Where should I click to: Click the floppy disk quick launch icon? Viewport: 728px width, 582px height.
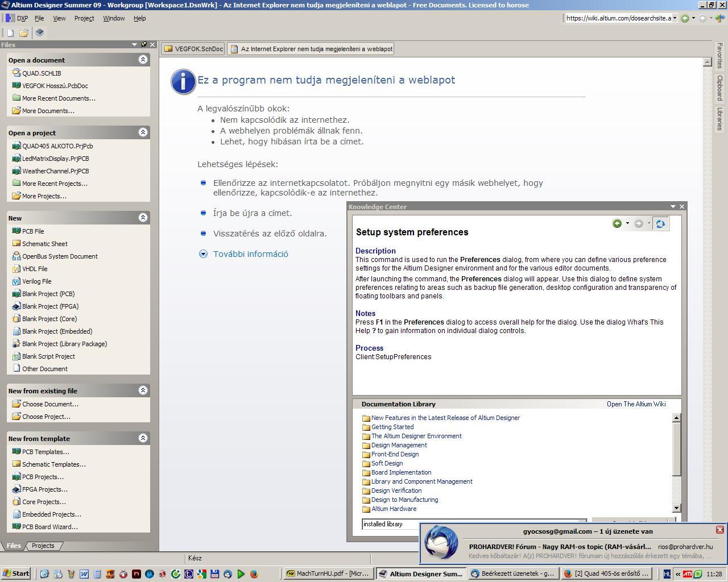click(x=214, y=574)
